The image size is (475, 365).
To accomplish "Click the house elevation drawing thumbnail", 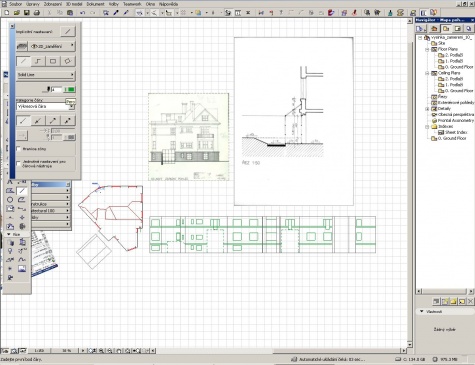I will pos(188,137).
